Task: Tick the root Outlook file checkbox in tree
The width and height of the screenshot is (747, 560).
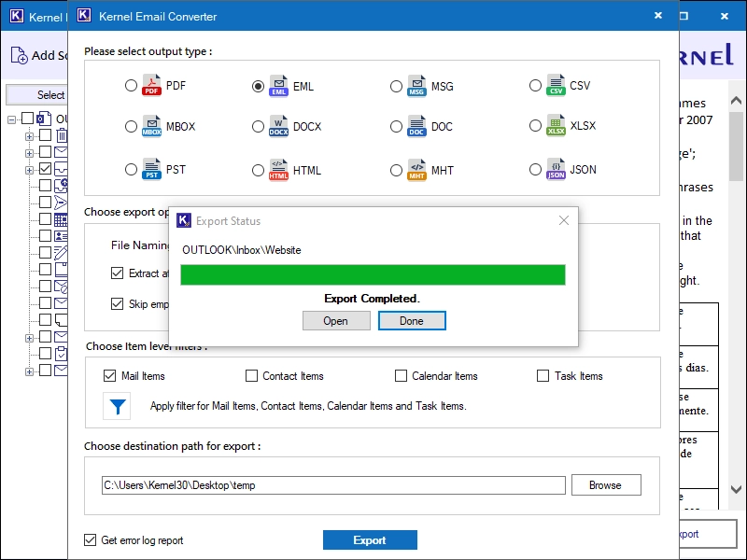Action: pyautogui.click(x=28, y=119)
